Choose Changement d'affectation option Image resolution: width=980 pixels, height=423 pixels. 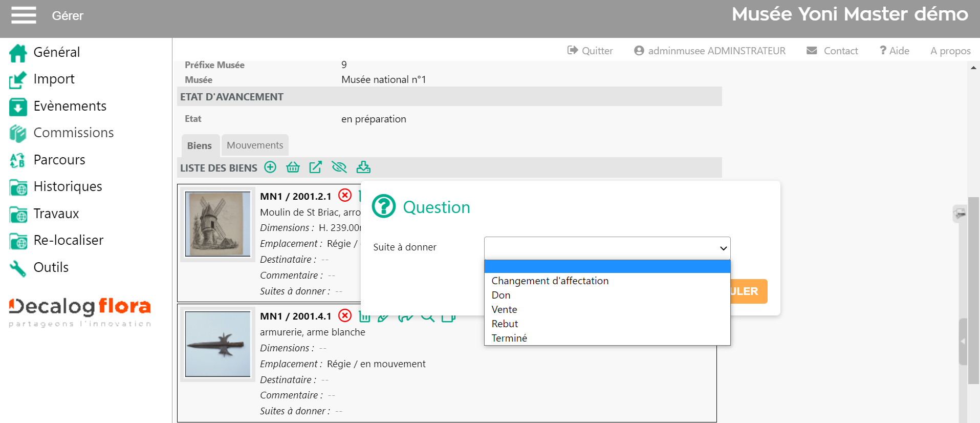550,281
